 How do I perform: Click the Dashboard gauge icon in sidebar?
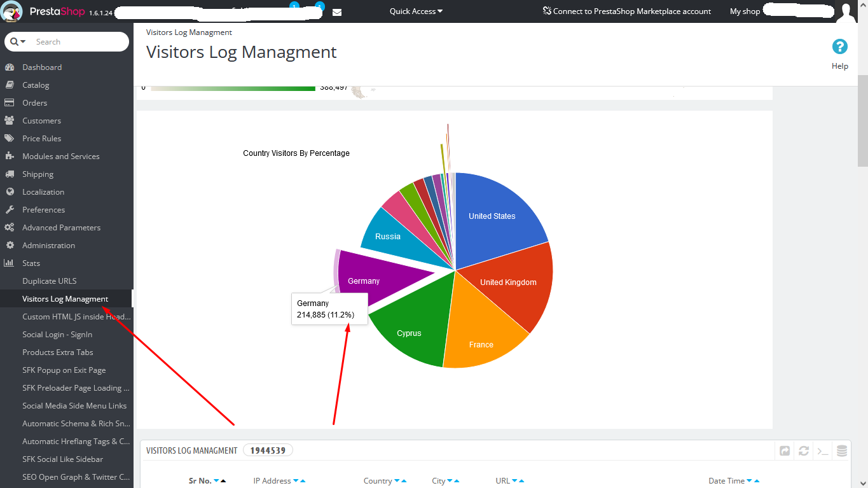tap(10, 67)
